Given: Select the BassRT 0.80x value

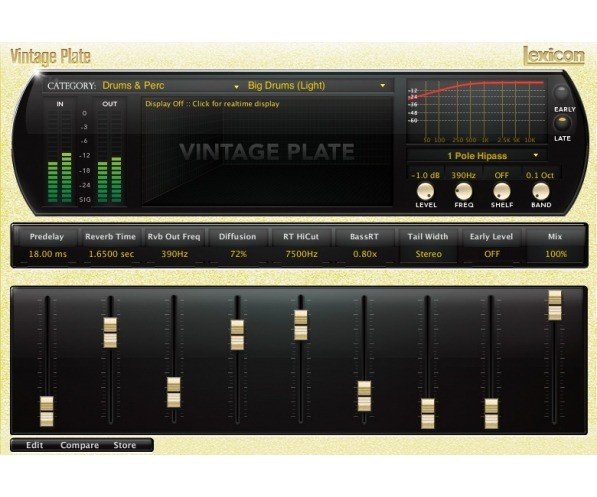Looking at the screenshot, I should [x=365, y=254].
